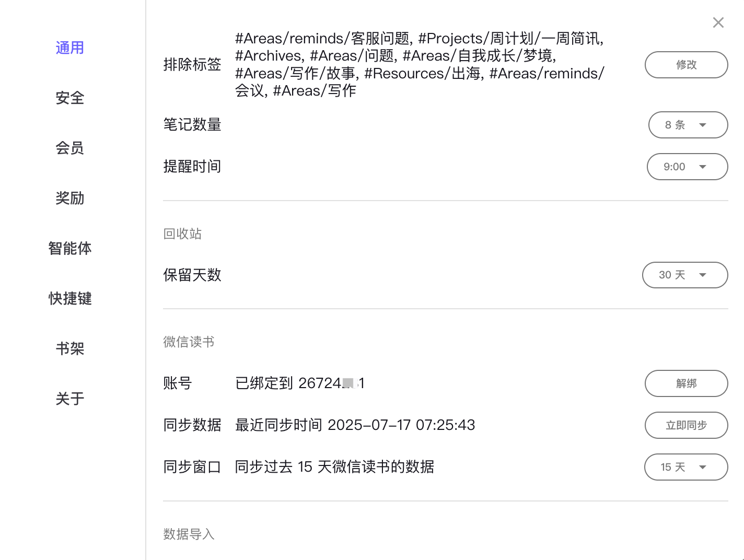The height and width of the screenshot is (560, 744).
Task: Close the settings dialog with X icon
Action: pyautogui.click(x=718, y=22)
